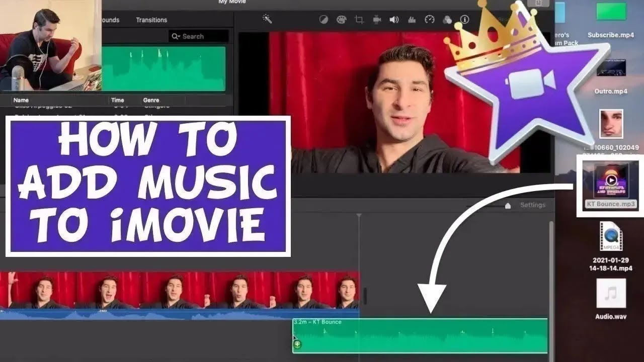Screen dimensions: 644x362
Task: Select the Outro.mp4 file on the desktop
Action: [x=611, y=76]
